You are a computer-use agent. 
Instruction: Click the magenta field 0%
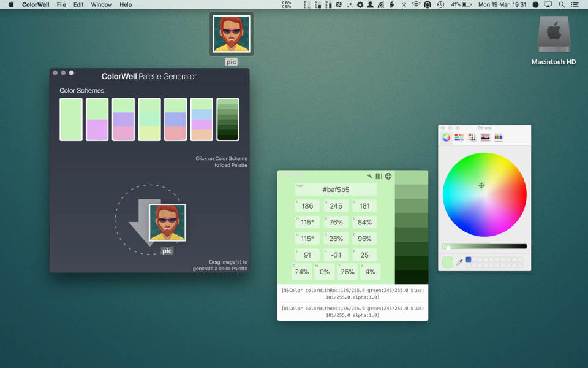(325, 272)
